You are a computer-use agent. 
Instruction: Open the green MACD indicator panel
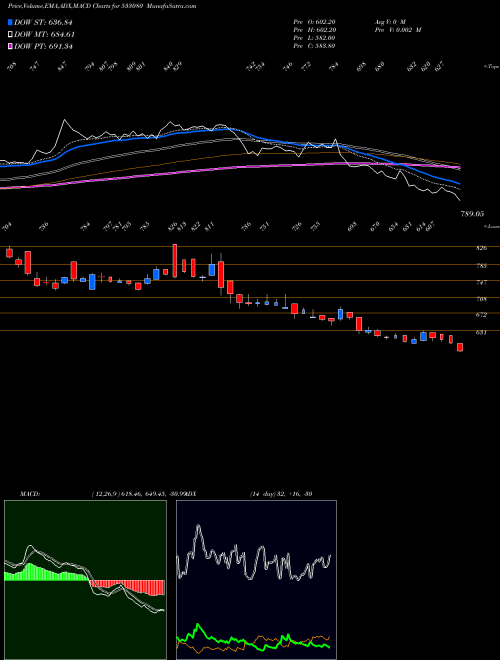pyautogui.click(x=85, y=580)
